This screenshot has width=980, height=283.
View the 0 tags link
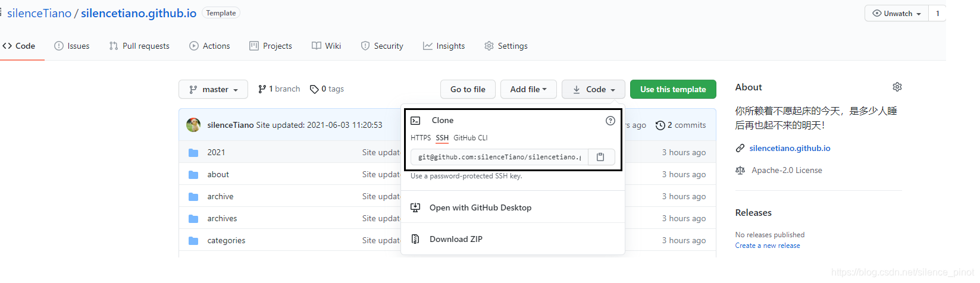(x=327, y=89)
